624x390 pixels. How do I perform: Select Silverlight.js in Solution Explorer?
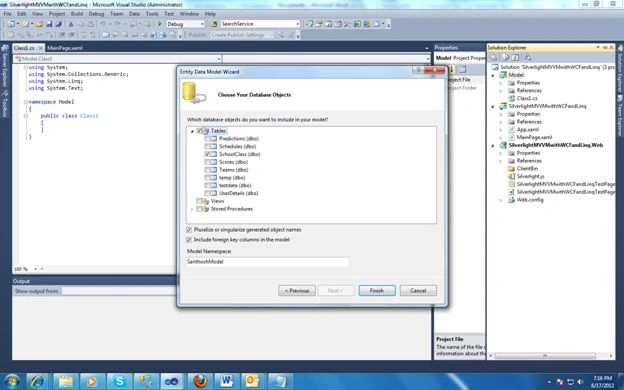coord(530,176)
